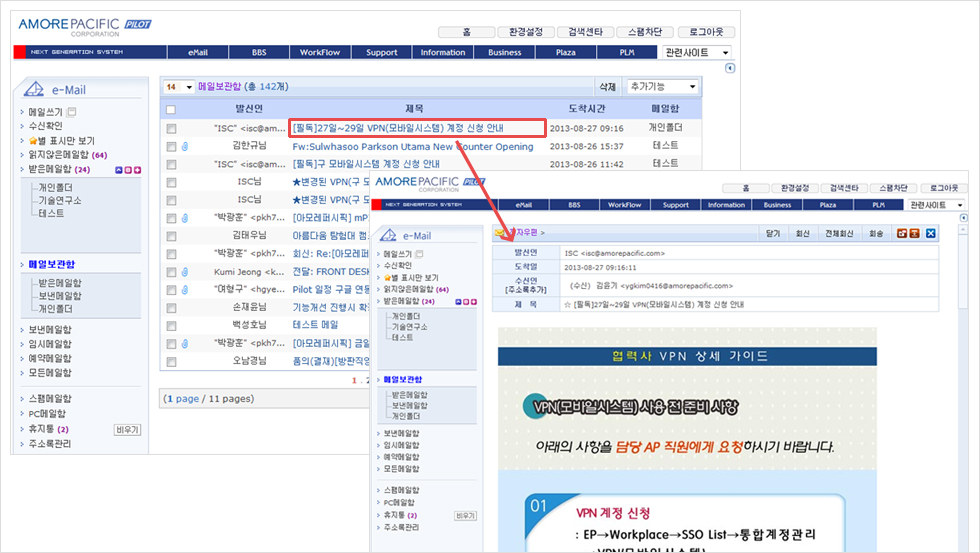The image size is (980, 553).
Task: Click the new-window icon beside 메일쓰기 in back window
Action: (x=71, y=112)
